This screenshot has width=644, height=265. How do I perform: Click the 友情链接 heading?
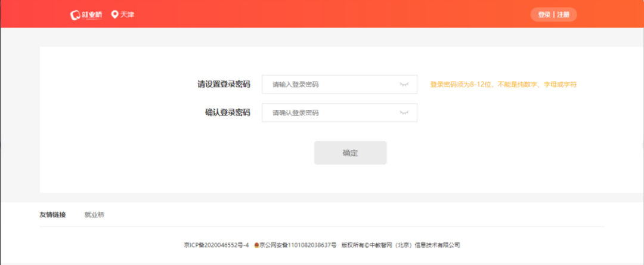tap(52, 215)
